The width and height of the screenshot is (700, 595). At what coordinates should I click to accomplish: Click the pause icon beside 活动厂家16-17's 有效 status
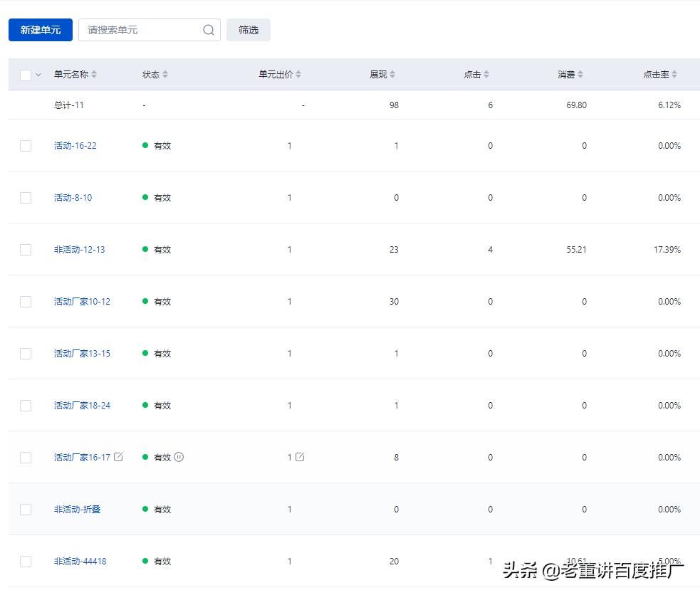click(x=178, y=457)
